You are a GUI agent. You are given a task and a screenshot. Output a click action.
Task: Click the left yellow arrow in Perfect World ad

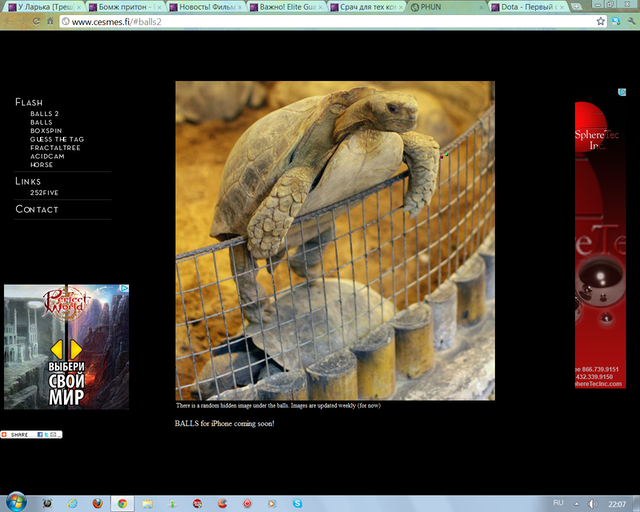(57, 349)
